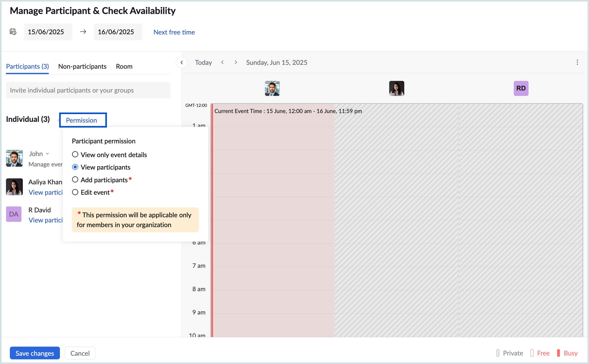Select the Add participants permission option
Image resolution: width=589 pixels, height=364 pixels.
click(x=75, y=180)
